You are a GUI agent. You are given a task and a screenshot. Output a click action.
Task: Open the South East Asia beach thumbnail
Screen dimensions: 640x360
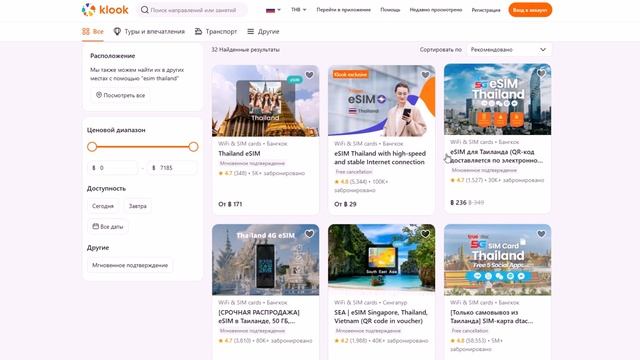pos(382,260)
